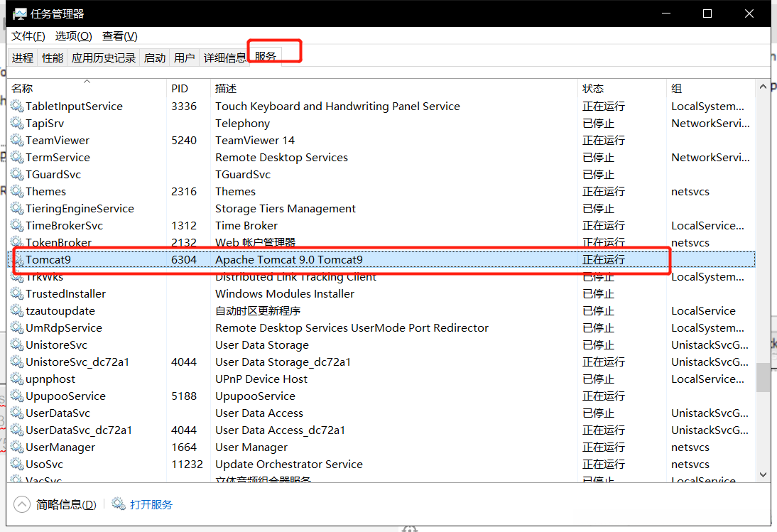Click the 'Telephony' description
Viewport: 777px width, 532px height.
(243, 123)
